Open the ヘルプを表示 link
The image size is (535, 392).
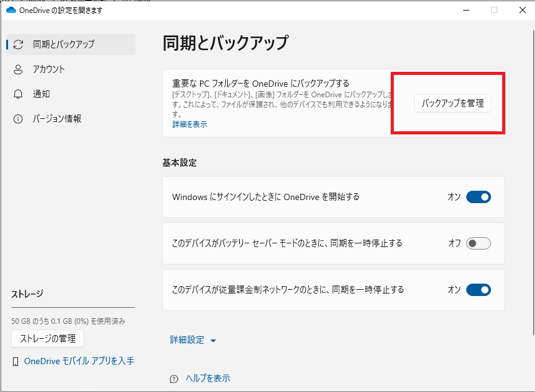point(208,378)
